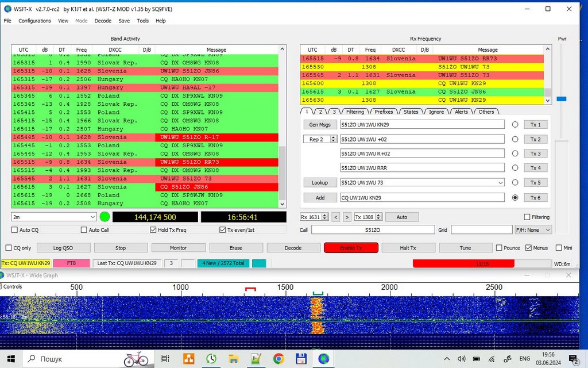Adjust the Rx 1631 spinner arrows
Image resolution: width=588 pixels, height=368 pixels.
[325, 217]
